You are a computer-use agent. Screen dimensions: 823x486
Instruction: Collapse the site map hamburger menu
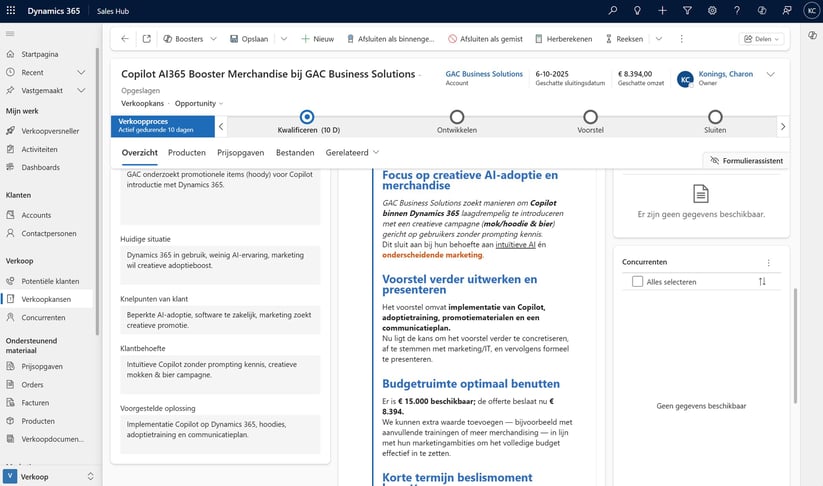10,34
